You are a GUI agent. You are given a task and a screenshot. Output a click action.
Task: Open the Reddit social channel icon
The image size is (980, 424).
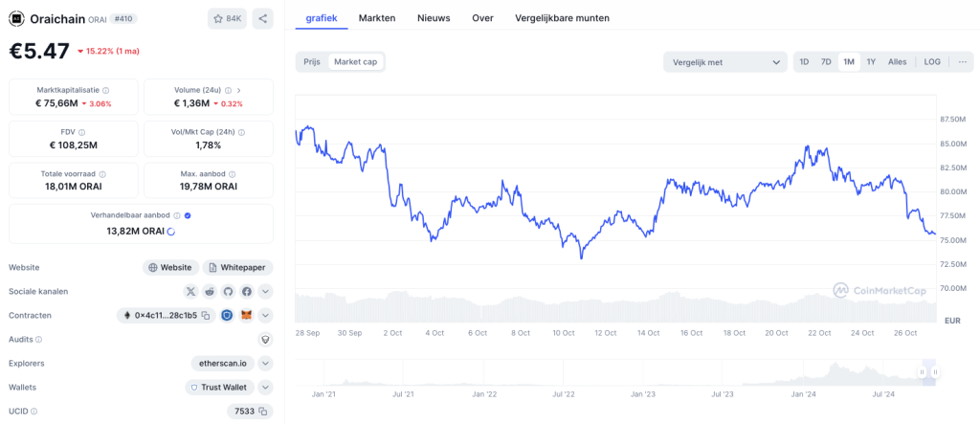(x=210, y=291)
